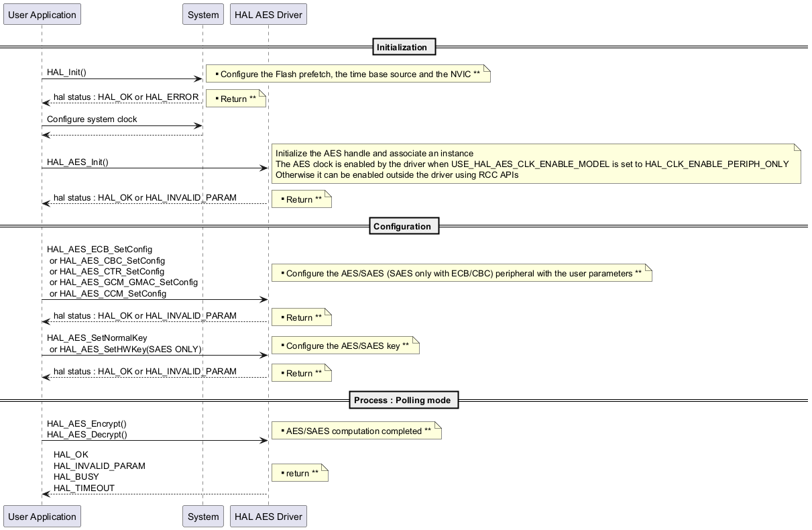This screenshot has width=812, height=530.
Task: Click the HAL_AES_Init() message label
Action: pyautogui.click(x=77, y=162)
